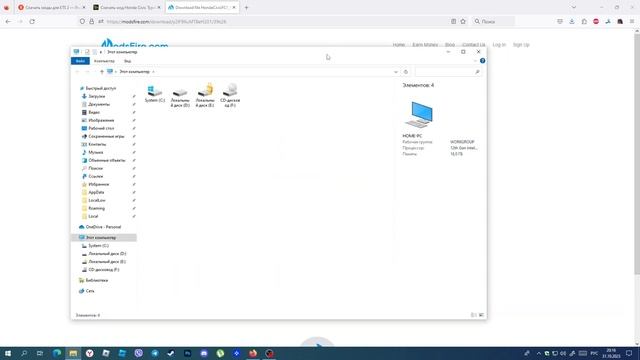Click the Explorer search input field
Screen dimensions: 640x360
click(447, 72)
